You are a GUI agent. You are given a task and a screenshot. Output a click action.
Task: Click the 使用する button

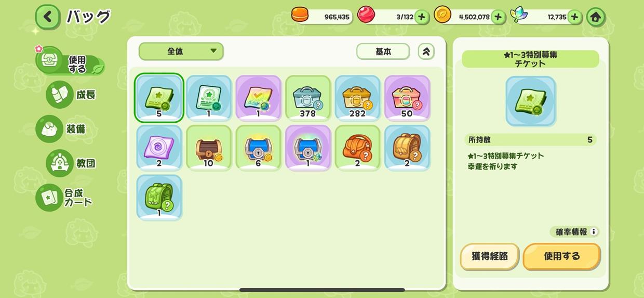[x=561, y=256]
